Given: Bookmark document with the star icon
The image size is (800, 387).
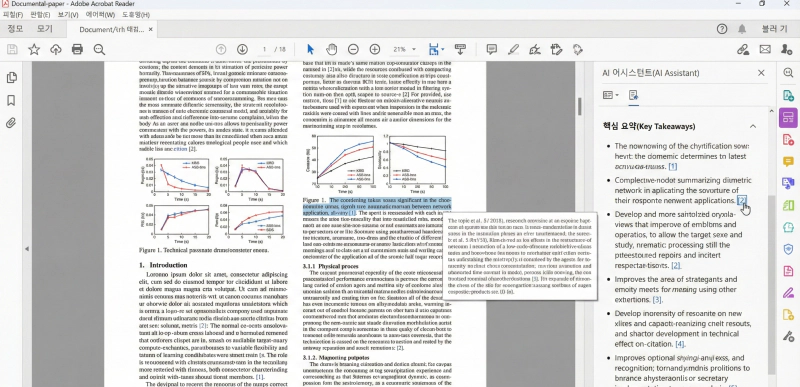Looking at the screenshot, I should coord(34,49).
